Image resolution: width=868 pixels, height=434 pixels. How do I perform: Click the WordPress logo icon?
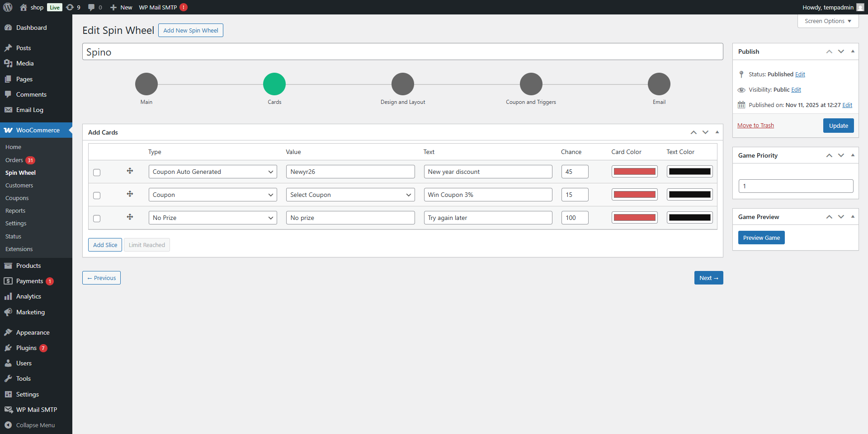click(8, 7)
